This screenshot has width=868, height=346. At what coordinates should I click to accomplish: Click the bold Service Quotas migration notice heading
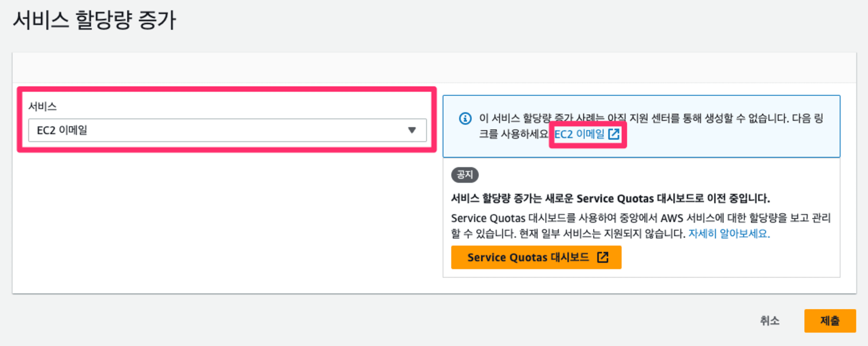click(x=611, y=198)
